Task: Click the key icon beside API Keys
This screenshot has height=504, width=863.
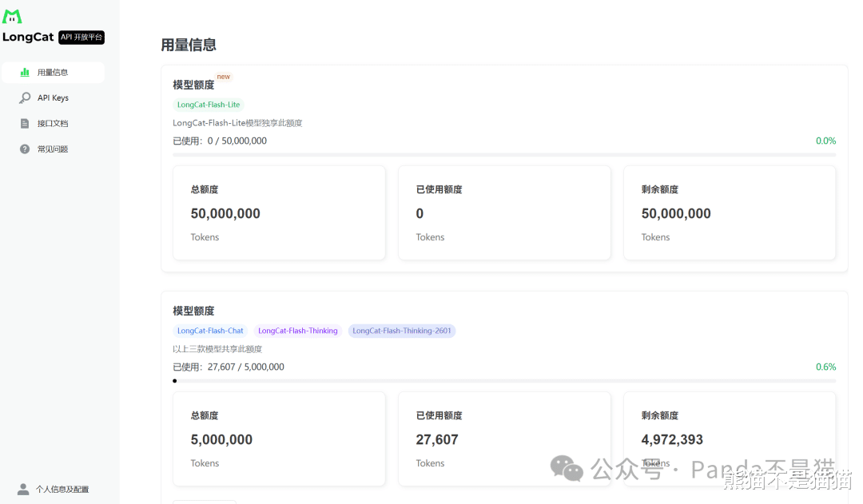Action: [25, 98]
